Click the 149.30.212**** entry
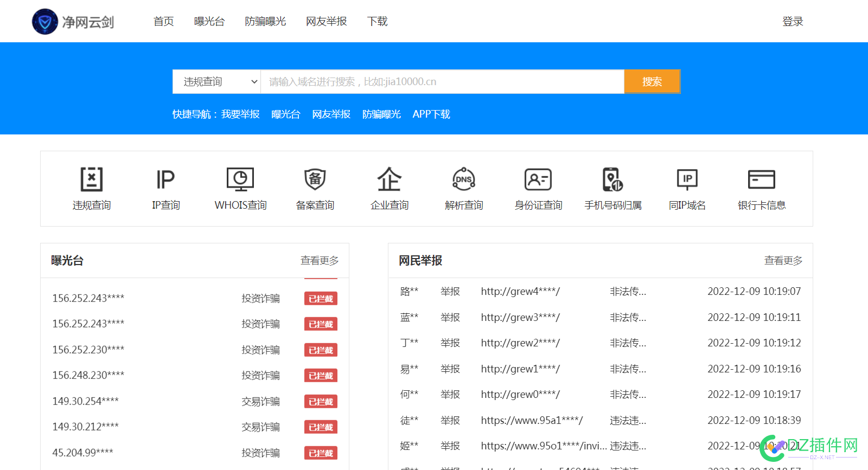 86,427
